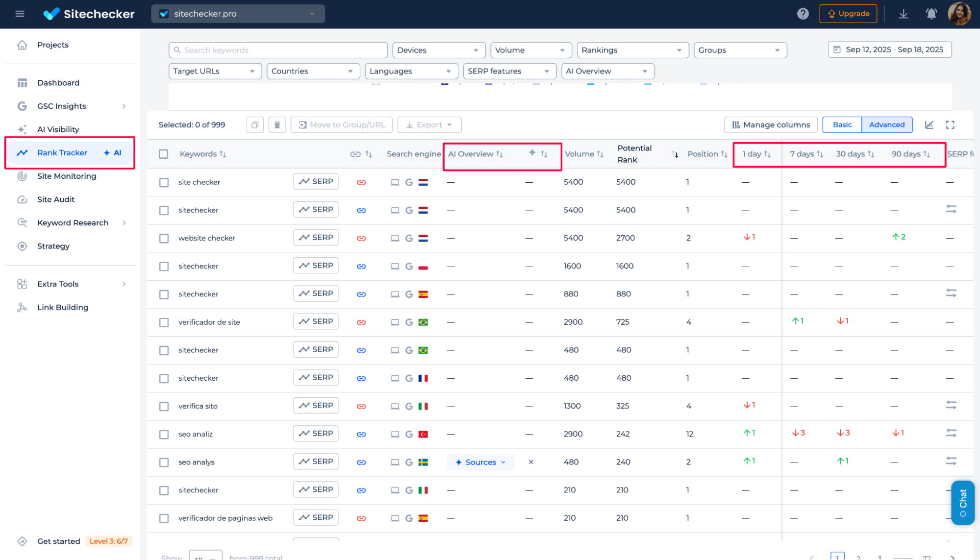Click SERP button for site checker row
Image resolution: width=980 pixels, height=560 pixels.
click(316, 182)
